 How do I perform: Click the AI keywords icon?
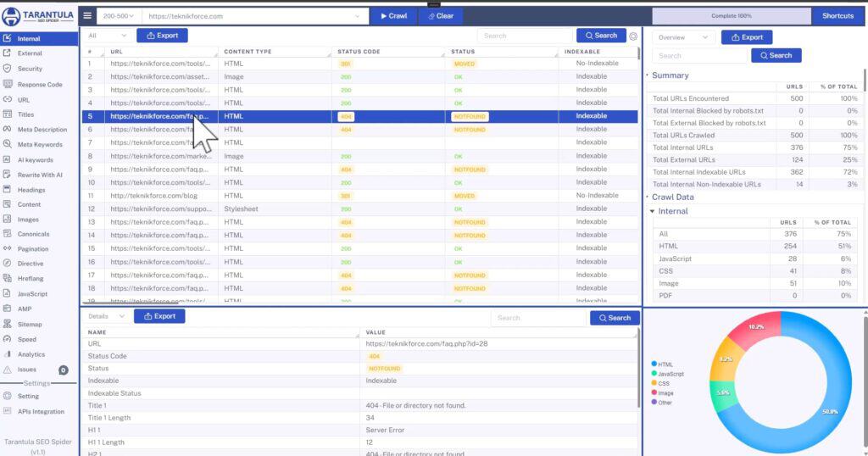(7, 159)
